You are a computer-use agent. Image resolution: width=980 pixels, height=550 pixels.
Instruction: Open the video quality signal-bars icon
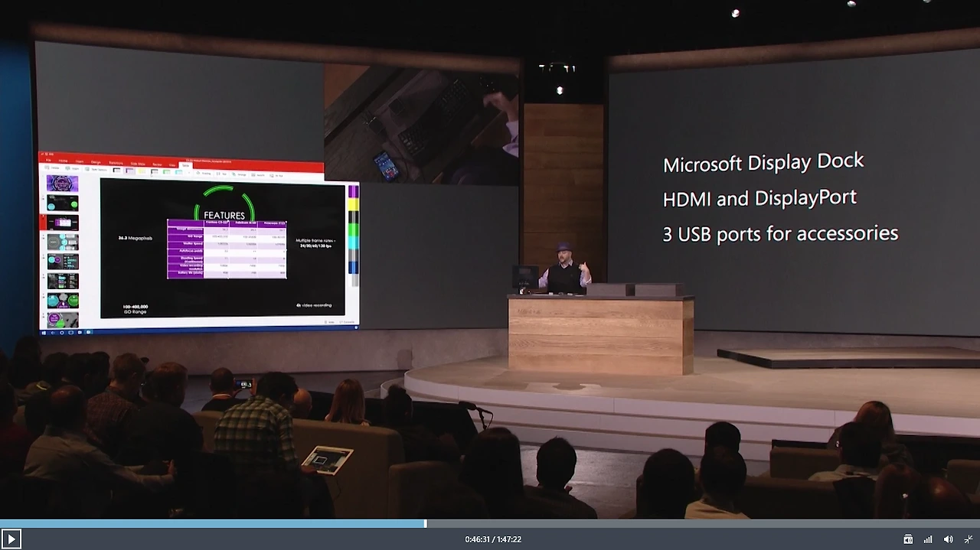point(928,539)
